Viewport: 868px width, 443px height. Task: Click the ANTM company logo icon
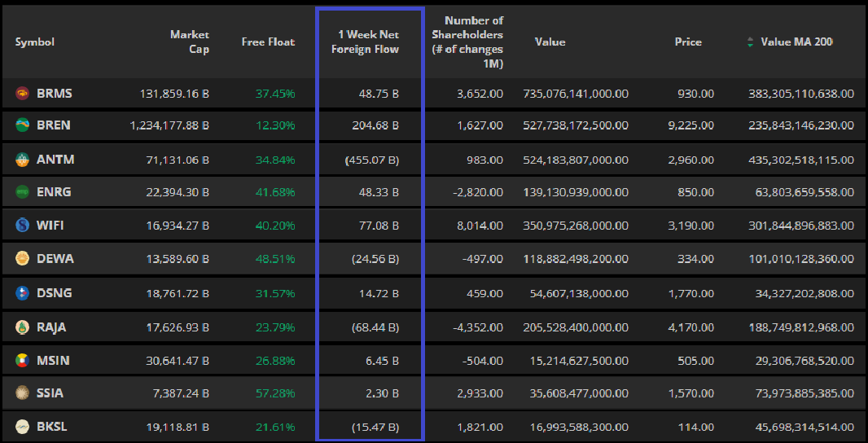pos(23,160)
